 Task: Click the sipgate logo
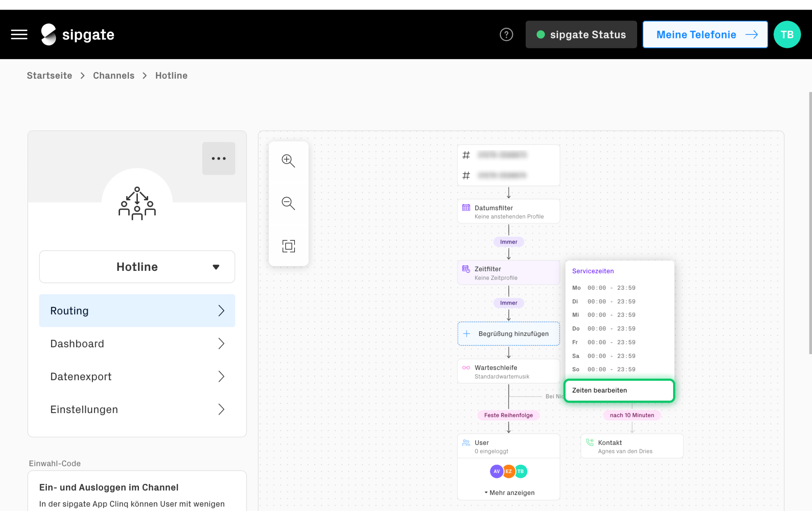78,35
